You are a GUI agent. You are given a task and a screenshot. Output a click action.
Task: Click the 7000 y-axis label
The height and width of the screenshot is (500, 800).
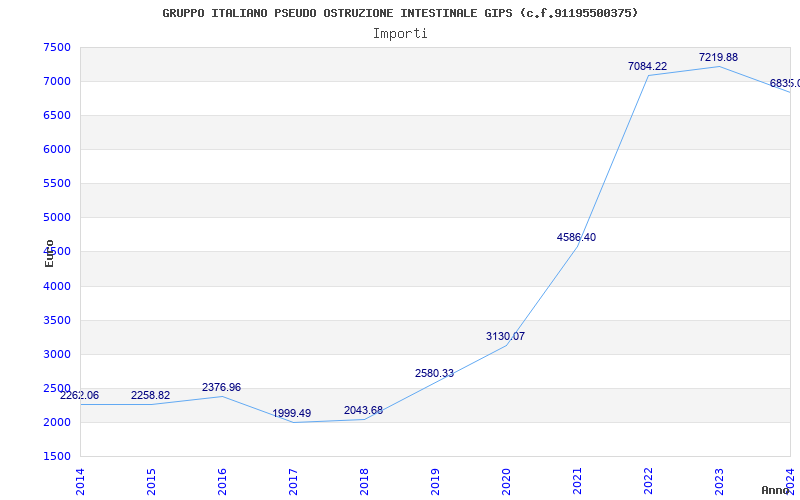(57, 81)
